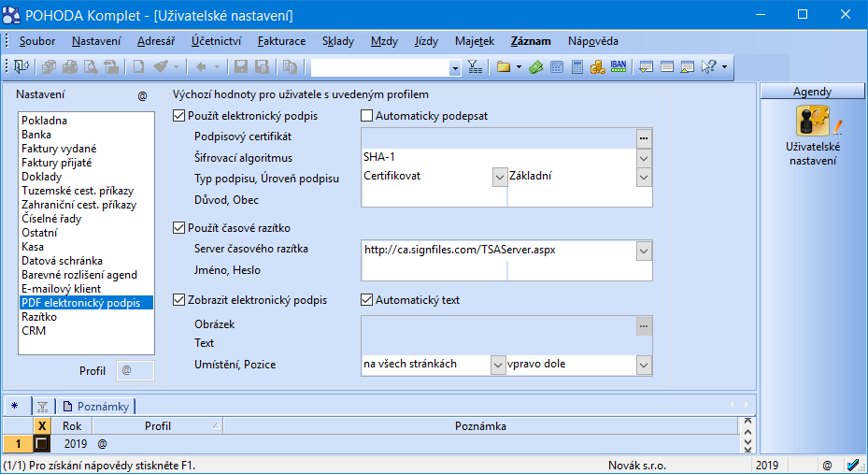Click the multi-copy icon next to exit icon
The width and height of the screenshot is (868, 474).
50,67
